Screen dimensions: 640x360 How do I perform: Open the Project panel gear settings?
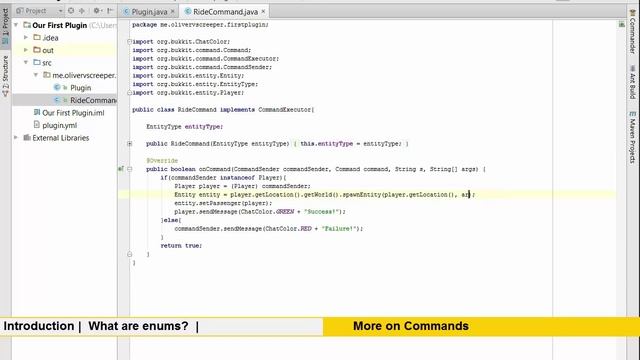pyautogui.click(x=97, y=11)
